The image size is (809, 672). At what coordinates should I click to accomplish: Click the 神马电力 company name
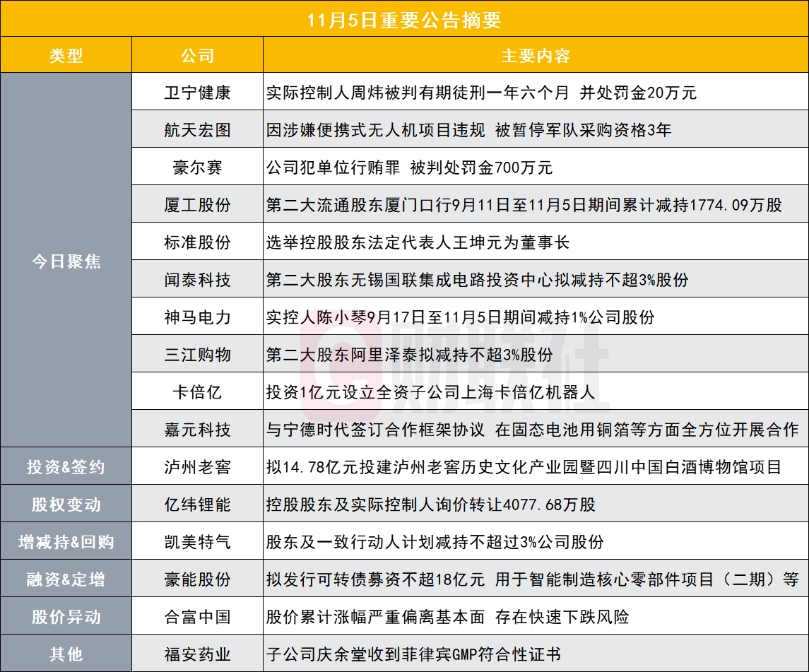click(197, 317)
